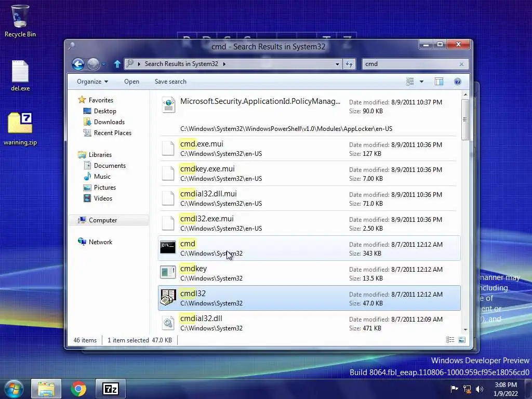The width and height of the screenshot is (532, 399).
Task: Click Open in the command bar
Action: [131, 82]
